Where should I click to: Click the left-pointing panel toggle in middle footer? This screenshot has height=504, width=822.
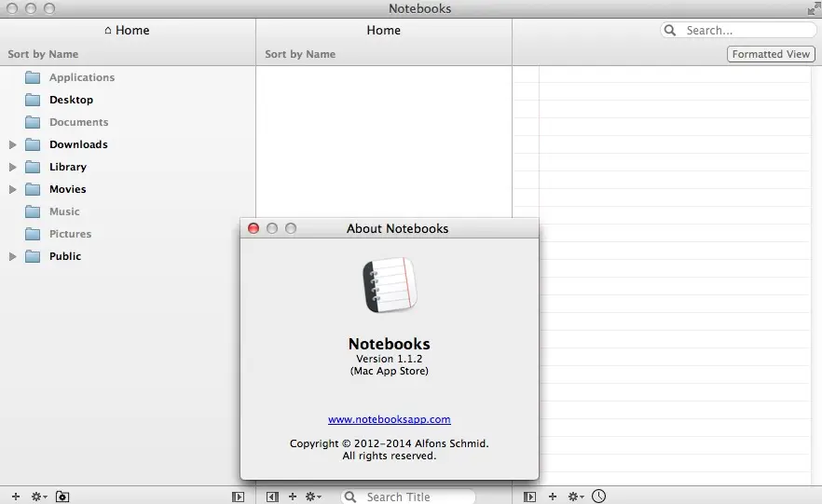tap(272, 497)
